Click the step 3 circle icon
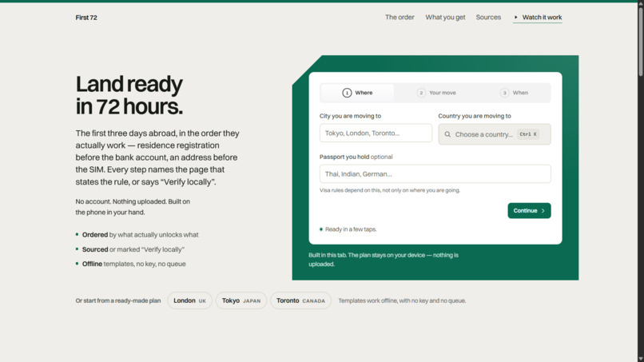This screenshot has height=362, width=644. [x=504, y=93]
